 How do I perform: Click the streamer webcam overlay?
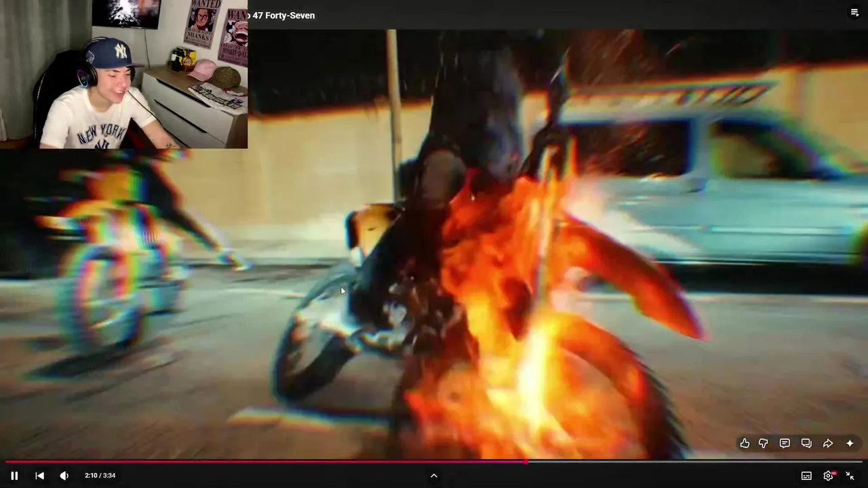pyautogui.click(x=123, y=74)
